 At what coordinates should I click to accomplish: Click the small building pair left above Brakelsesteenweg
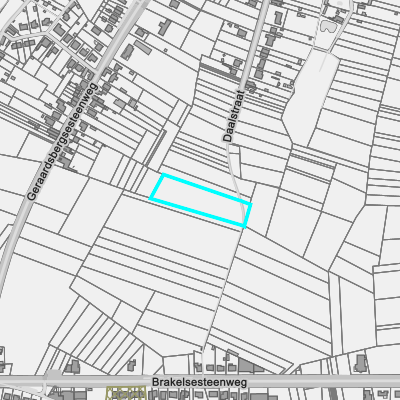click(72, 366)
